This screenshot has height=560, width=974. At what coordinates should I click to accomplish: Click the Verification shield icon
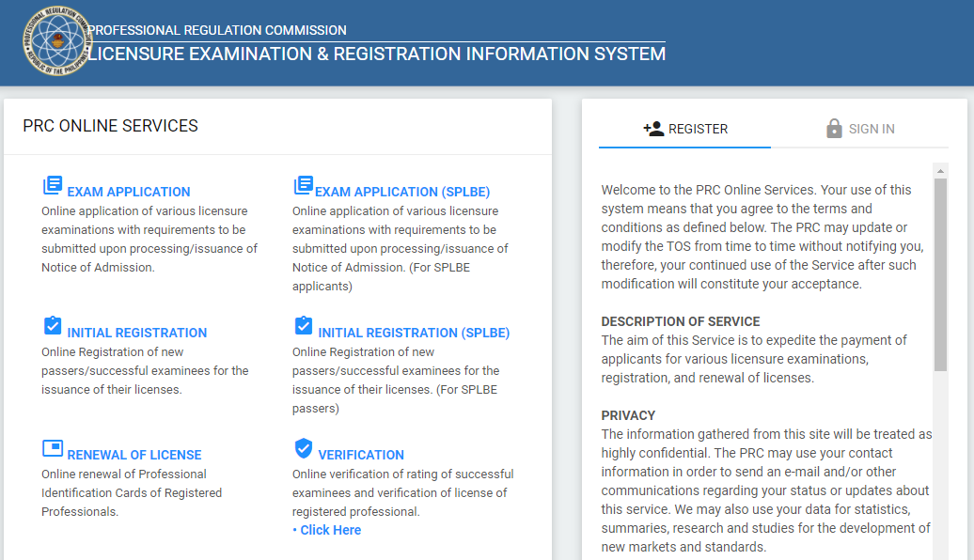coord(303,448)
